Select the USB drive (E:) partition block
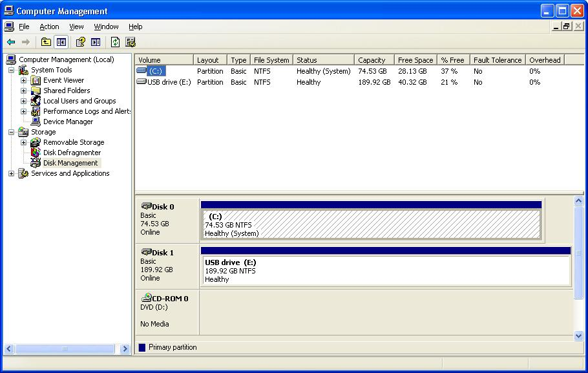The image size is (588, 373). click(386, 270)
